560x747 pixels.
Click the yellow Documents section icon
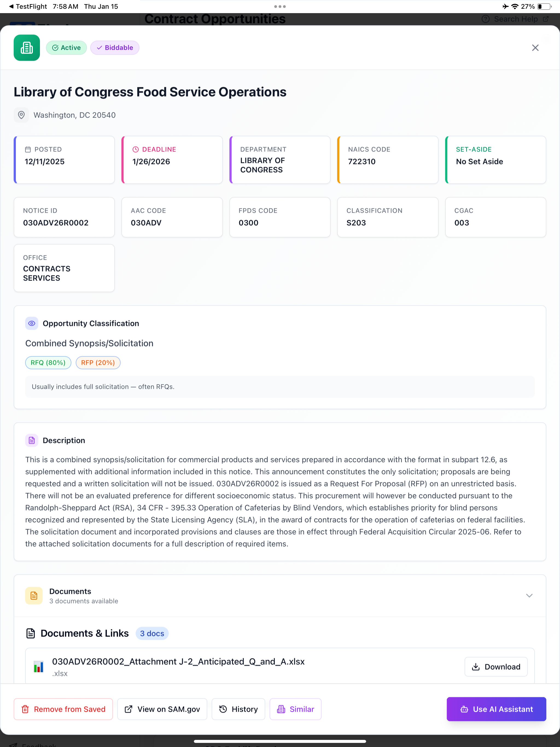pos(34,596)
